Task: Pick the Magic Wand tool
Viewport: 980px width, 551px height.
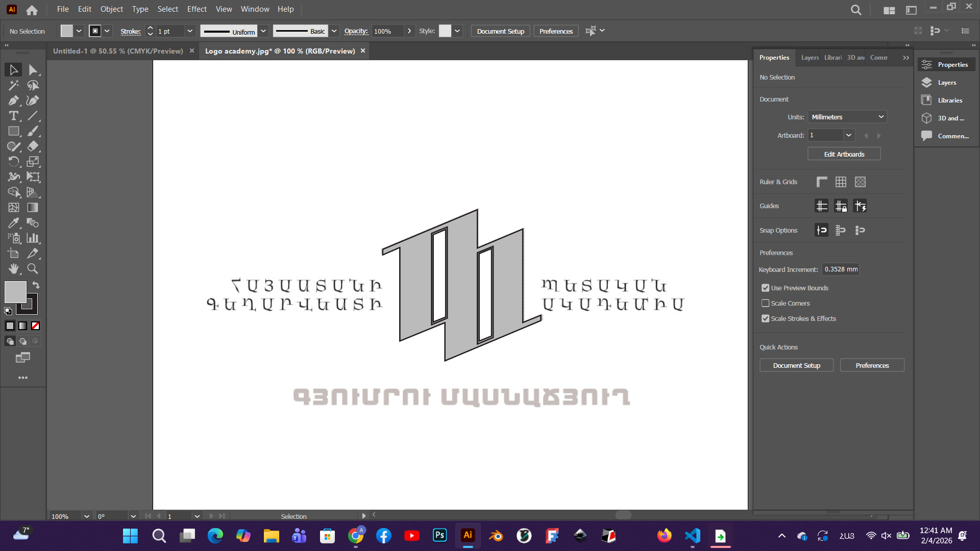Action: tap(13, 85)
